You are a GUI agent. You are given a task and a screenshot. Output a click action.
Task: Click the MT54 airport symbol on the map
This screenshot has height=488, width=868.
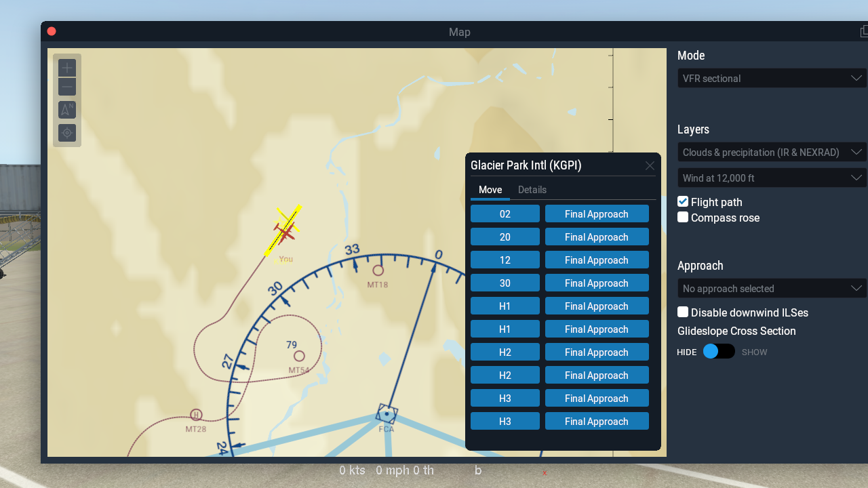(x=299, y=356)
